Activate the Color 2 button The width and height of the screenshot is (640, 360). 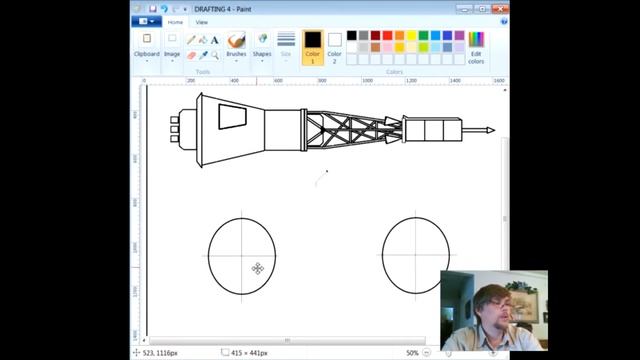(334, 47)
